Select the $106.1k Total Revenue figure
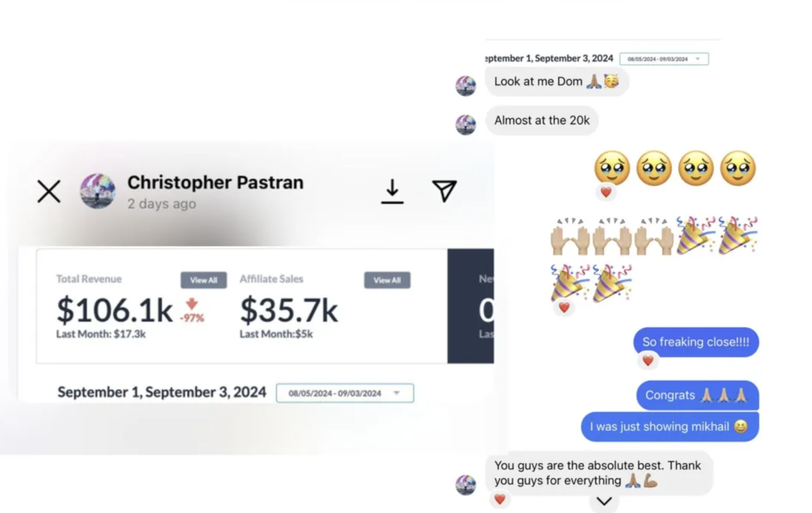 (114, 310)
